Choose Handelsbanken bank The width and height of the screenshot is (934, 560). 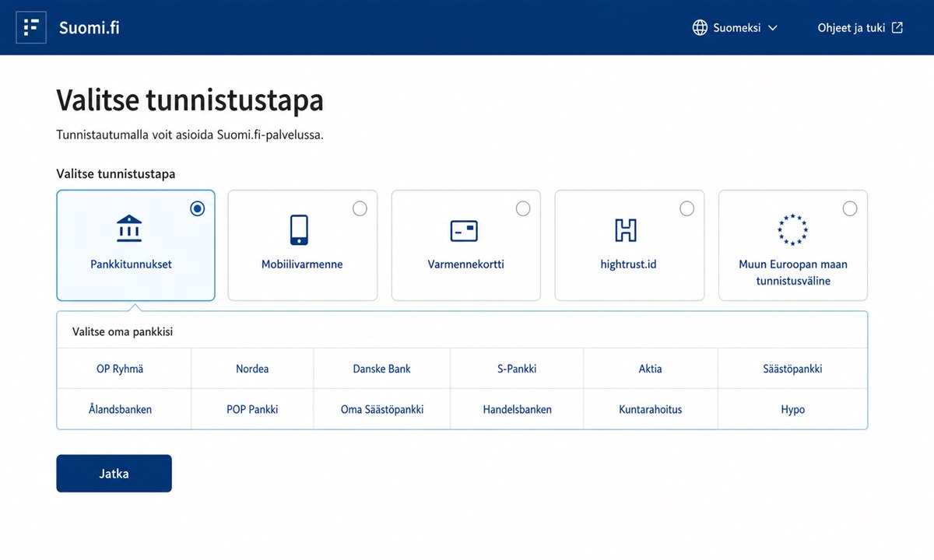pyautogui.click(x=517, y=409)
